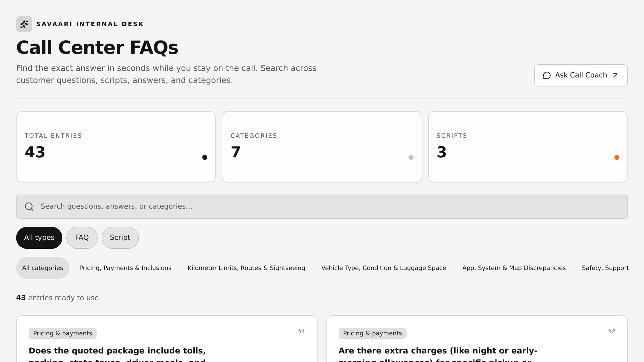Filter entries by Script type
Viewport: 644px width, 362px height.
[120, 238]
